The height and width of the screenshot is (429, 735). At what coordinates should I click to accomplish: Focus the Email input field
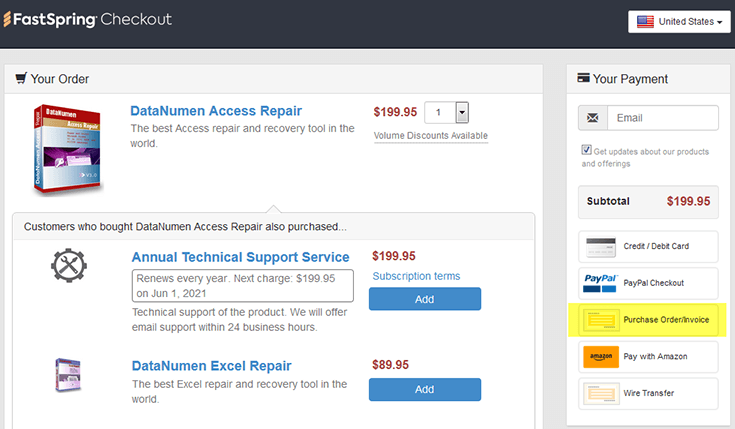pyautogui.click(x=662, y=118)
